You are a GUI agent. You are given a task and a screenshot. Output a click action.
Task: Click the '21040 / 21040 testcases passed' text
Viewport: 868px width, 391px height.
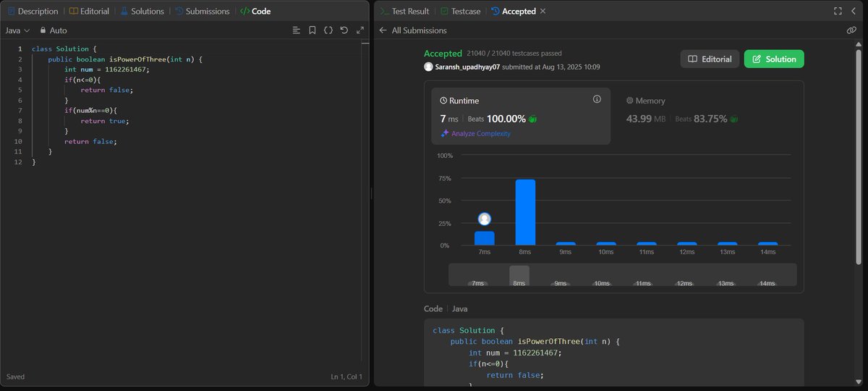[514, 54]
